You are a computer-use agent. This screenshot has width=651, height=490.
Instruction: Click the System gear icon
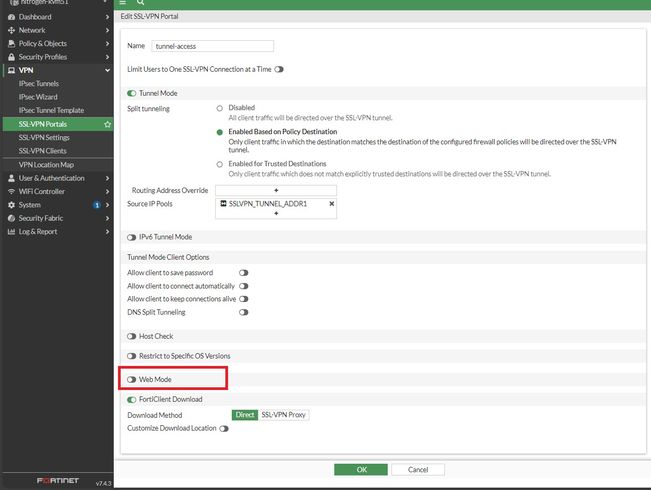pyautogui.click(x=11, y=205)
